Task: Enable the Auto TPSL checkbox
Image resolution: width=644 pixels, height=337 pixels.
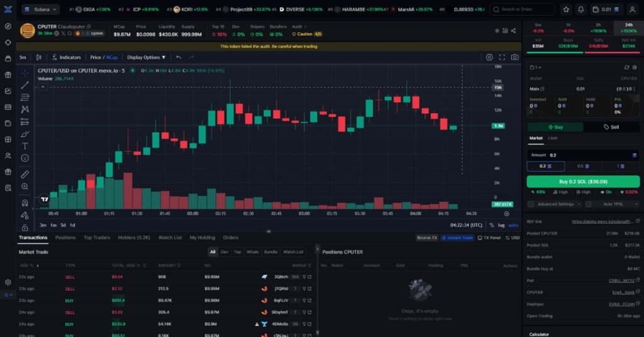Action: coord(588,204)
